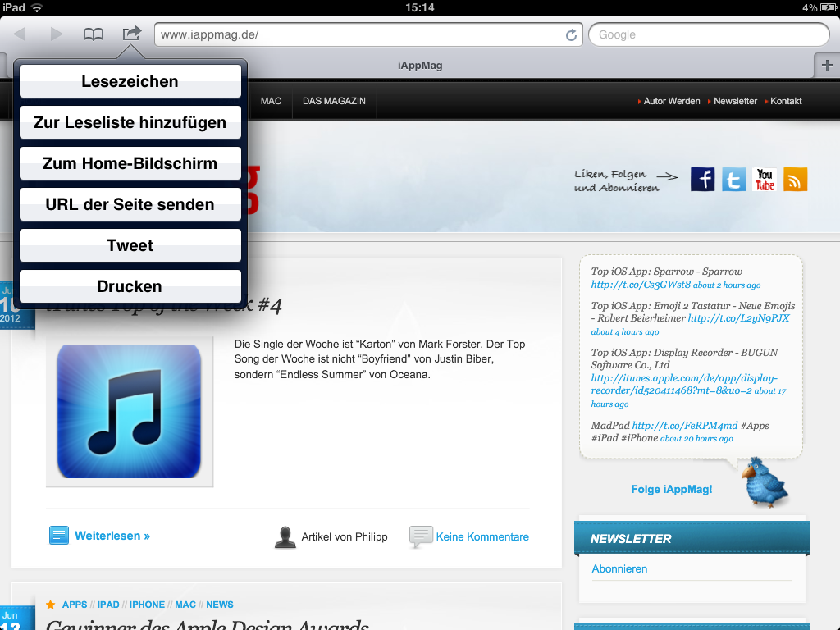Open the 'about 4 hours ago' timestamp
This screenshot has height=630, width=840.
point(624,331)
